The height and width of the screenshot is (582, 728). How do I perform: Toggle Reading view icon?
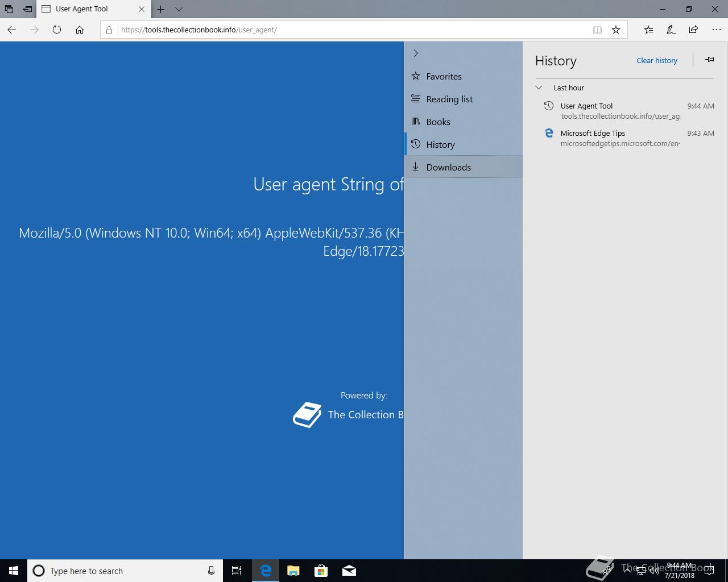597,30
